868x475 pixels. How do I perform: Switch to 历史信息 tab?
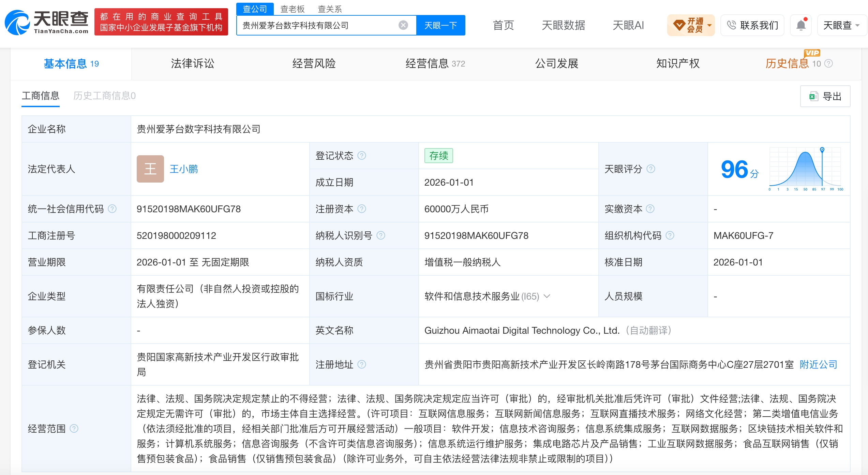point(787,64)
